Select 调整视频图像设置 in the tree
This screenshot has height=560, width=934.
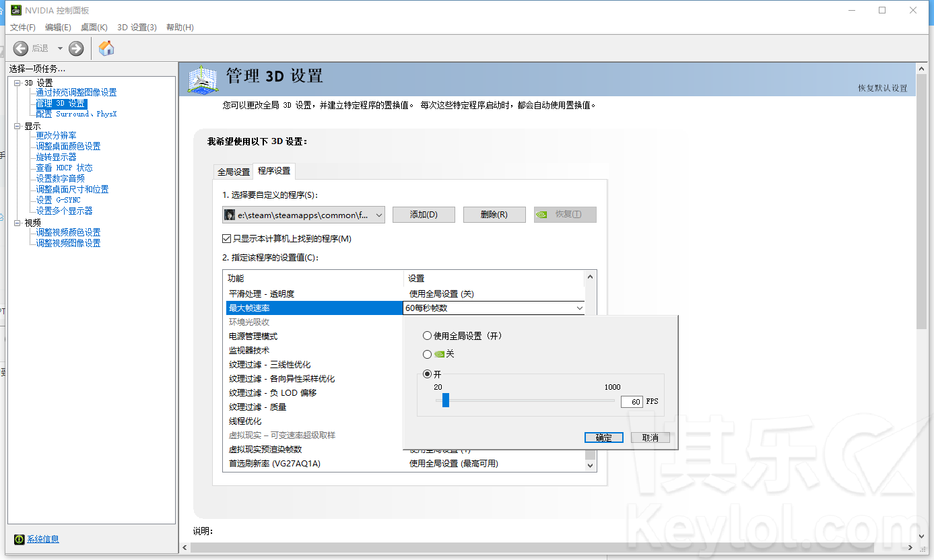coord(68,243)
